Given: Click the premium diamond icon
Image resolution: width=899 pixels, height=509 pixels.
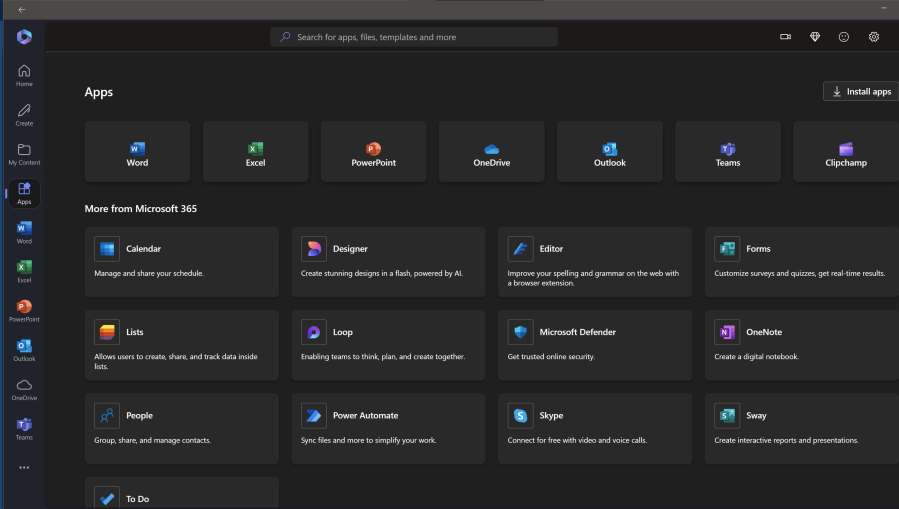Looking at the screenshot, I should 814,37.
